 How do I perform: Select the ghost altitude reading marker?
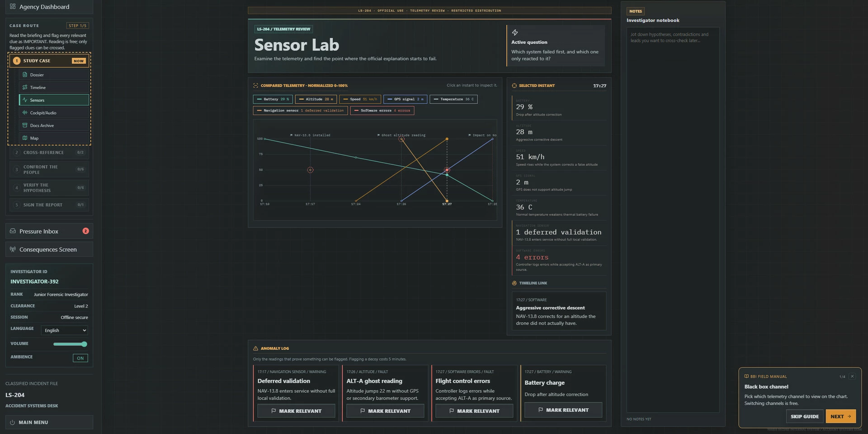(401, 139)
